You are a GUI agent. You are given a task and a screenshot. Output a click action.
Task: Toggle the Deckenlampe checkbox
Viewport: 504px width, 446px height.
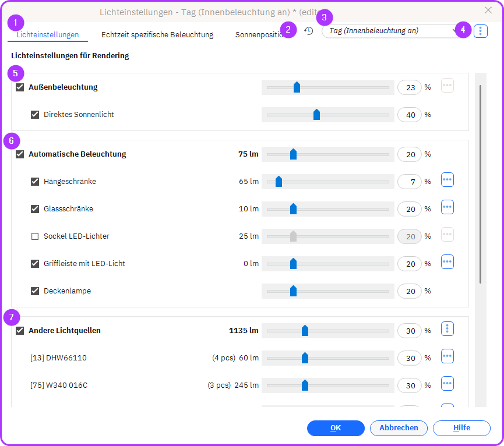35,291
